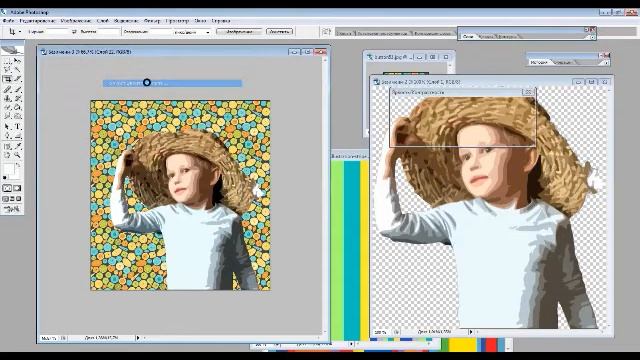This screenshot has height=360, width=640.
Task: Switch to the История palette tab
Action: 539,62
